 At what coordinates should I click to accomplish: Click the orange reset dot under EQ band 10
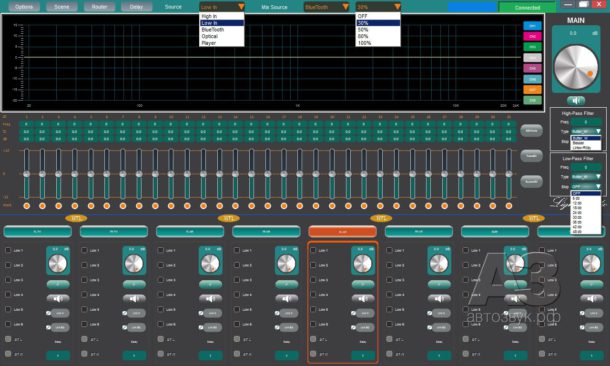[171, 206]
